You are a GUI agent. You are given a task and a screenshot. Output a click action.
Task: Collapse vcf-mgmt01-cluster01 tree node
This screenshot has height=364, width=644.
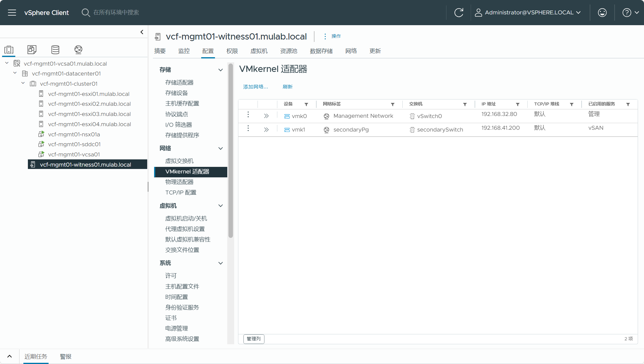pos(23,83)
